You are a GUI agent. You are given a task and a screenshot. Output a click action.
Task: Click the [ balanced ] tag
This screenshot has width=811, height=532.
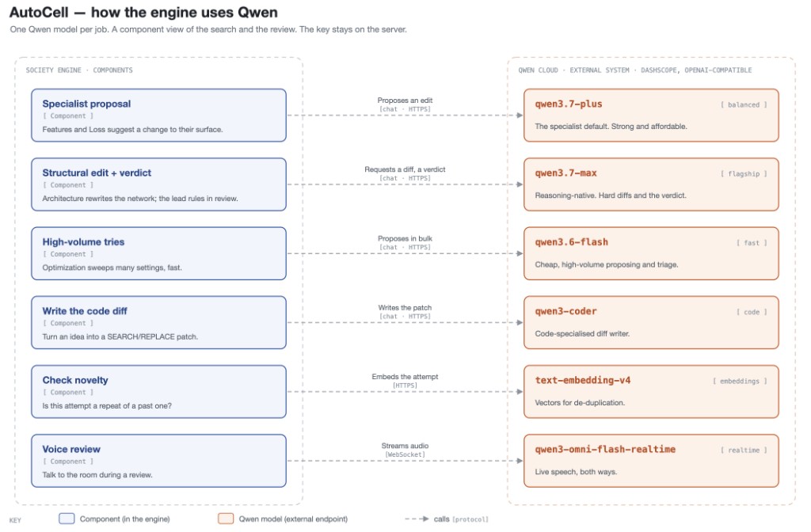pyautogui.click(x=744, y=105)
